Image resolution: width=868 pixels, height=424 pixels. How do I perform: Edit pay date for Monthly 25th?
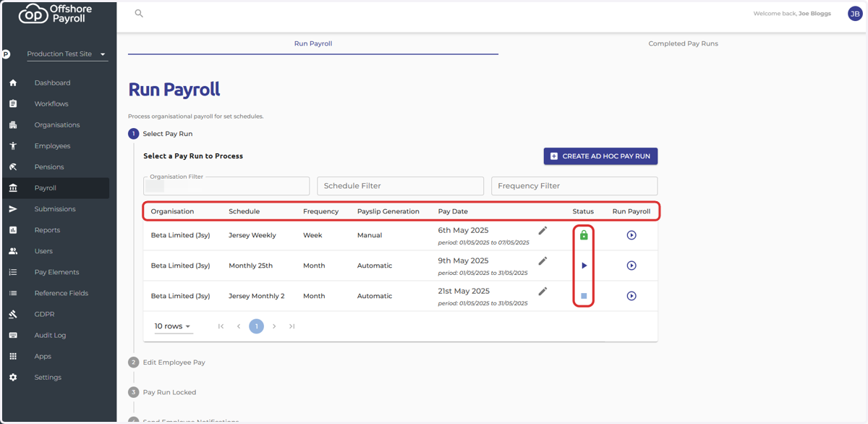click(542, 260)
